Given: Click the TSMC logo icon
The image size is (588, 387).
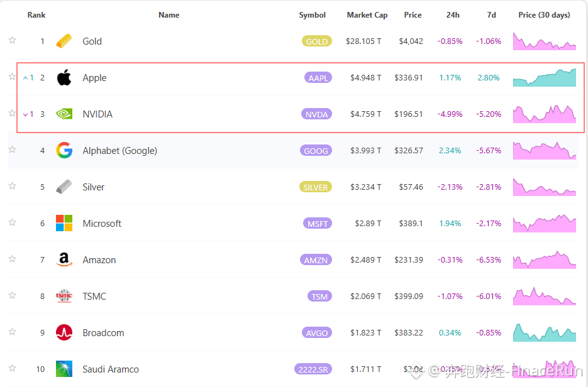Looking at the screenshot, I should (64, 296).
